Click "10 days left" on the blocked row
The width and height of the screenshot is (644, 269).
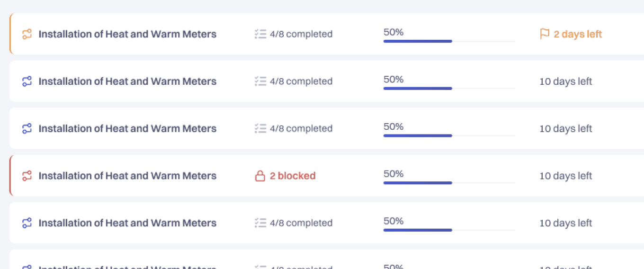coord(565,176)
